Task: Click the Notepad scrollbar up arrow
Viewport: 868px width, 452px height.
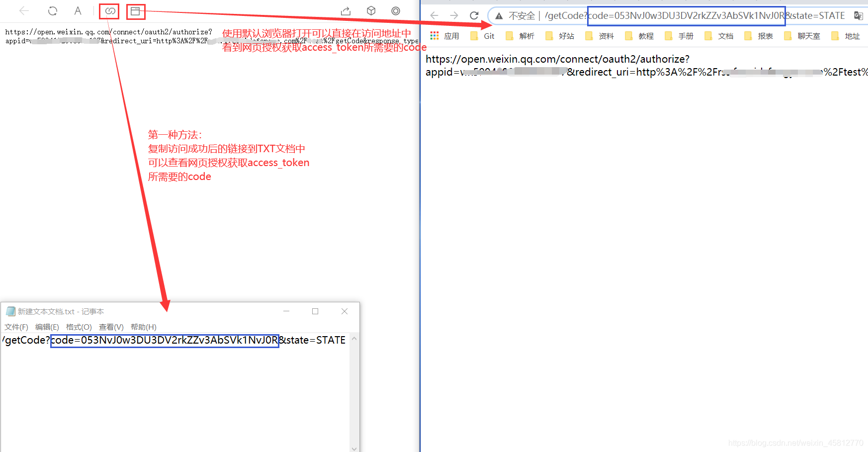Action: [x=354, y=339]
